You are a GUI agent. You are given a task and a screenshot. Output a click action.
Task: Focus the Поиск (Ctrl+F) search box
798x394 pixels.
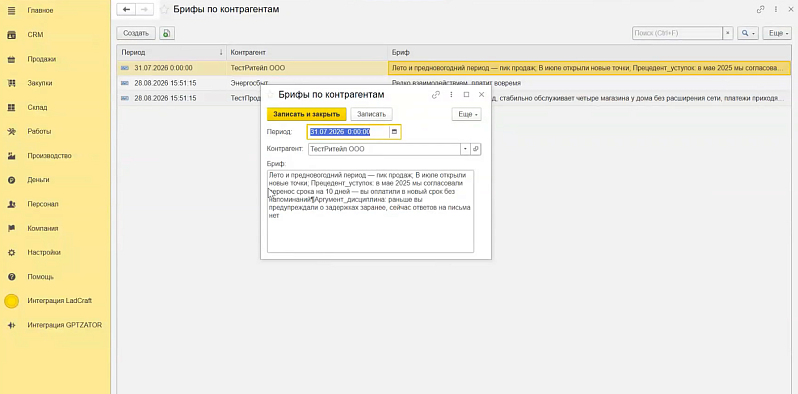coord(677,33)
